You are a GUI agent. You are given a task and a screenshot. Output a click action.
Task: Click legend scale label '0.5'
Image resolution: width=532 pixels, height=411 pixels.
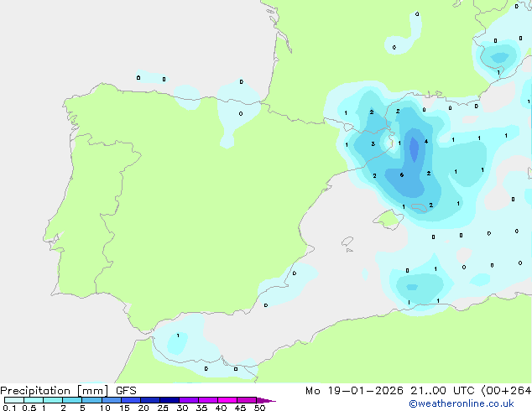[x=29, y=408]
